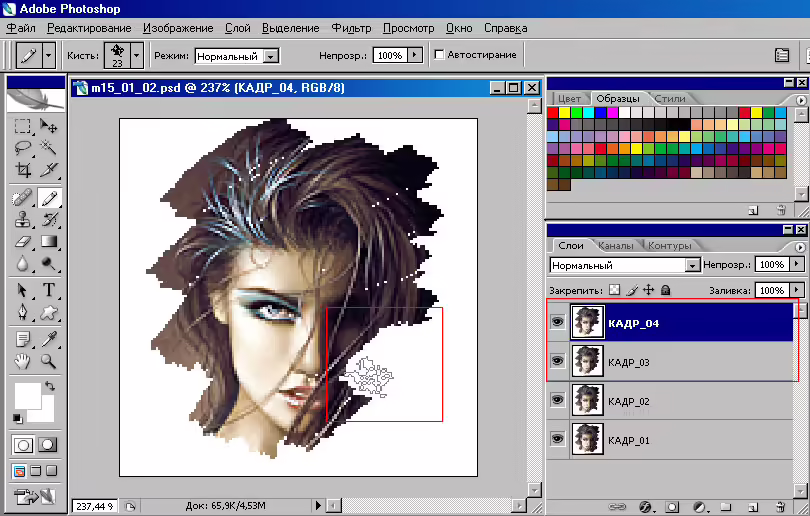
Task: Open the Фильтр menu
Action: click(x=351, y=28)
